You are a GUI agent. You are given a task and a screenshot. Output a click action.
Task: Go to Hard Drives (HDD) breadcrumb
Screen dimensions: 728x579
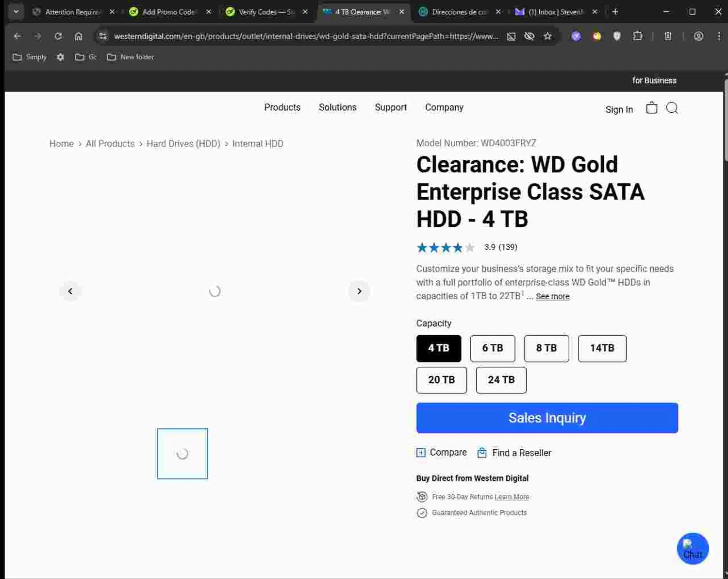point(183,144)
